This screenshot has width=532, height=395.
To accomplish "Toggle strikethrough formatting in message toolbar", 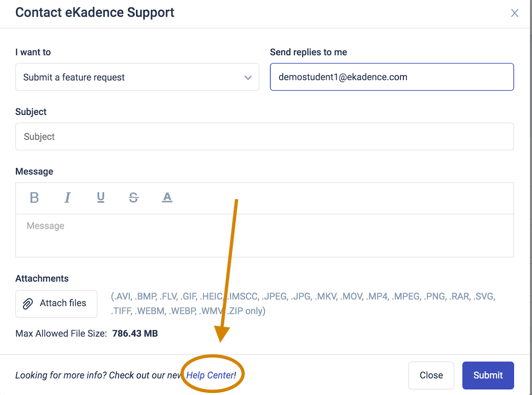I will click(134, 198).
